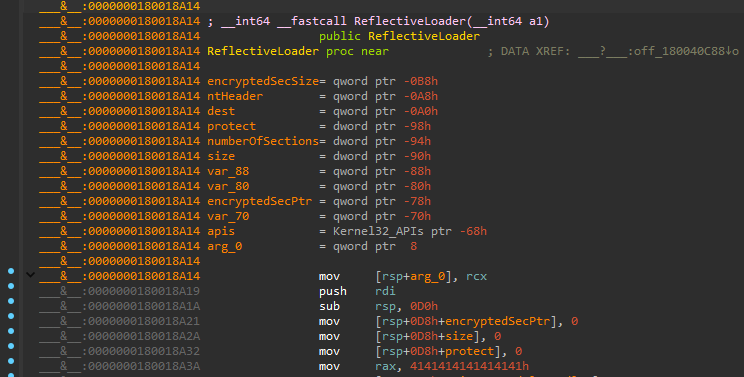Click the address 0000000180018A19
This screenshot has width=744, height=377.
pos(144,291)
